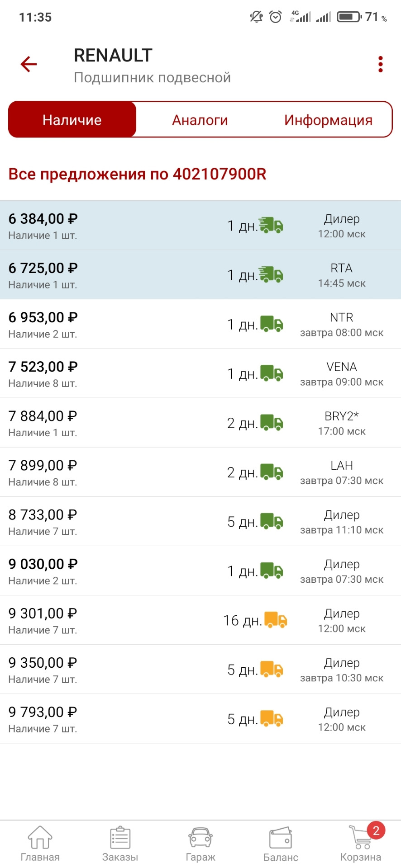
Task: Pick the 9 793,00 ₽ offer row
Action: pos(200,719)
